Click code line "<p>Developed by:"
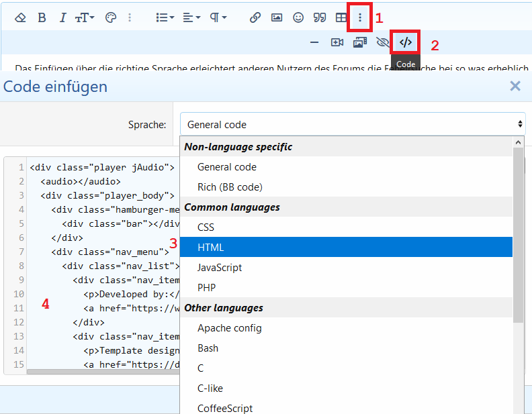Viewport: 532px width, 414px height. click(x=131, y=294)
